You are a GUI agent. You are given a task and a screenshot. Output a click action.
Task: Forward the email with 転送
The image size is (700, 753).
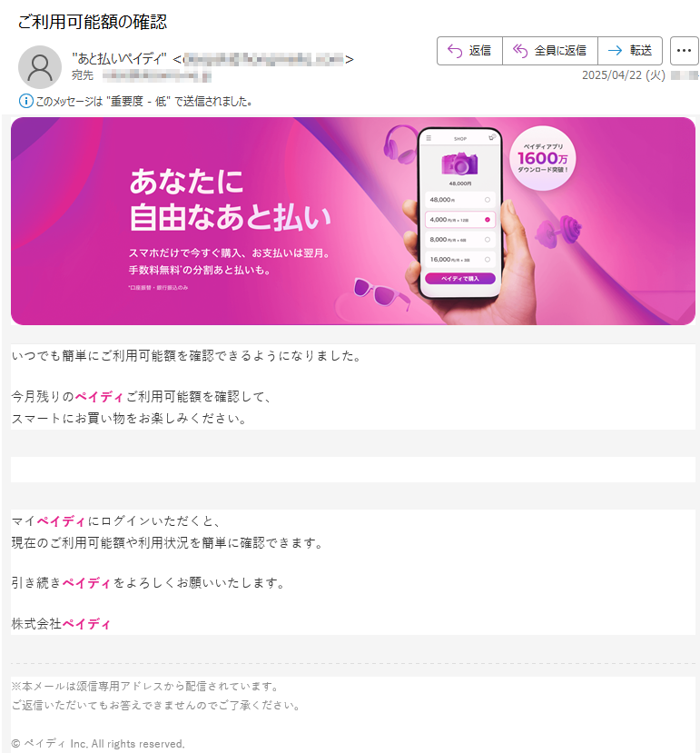point(630,51)
